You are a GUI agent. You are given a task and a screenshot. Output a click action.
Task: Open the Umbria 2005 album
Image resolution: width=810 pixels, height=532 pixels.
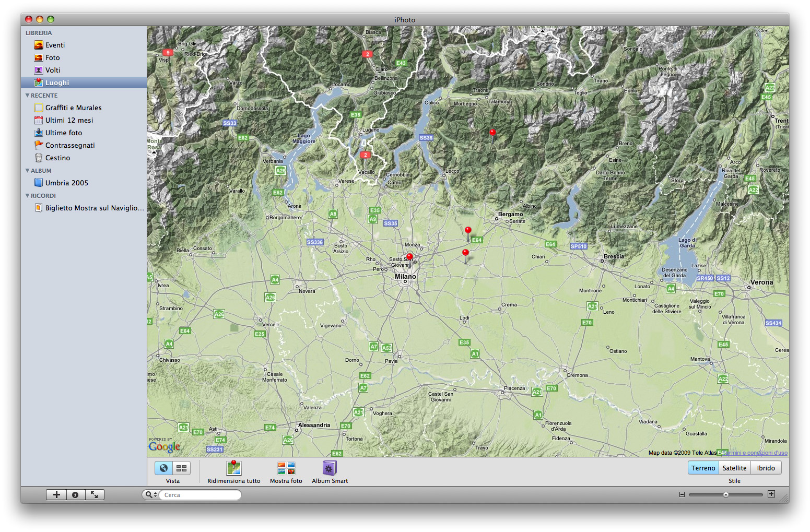pyautogui.click(x=84, y=183)
